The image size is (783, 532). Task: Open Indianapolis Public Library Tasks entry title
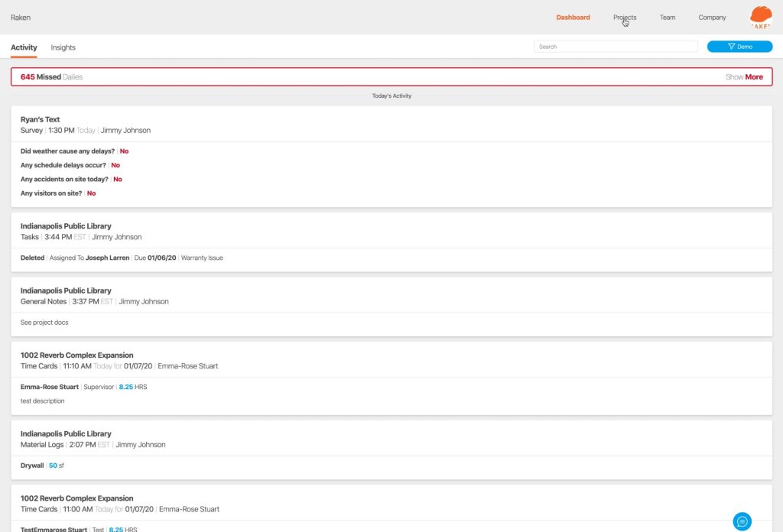pos(66,226)
